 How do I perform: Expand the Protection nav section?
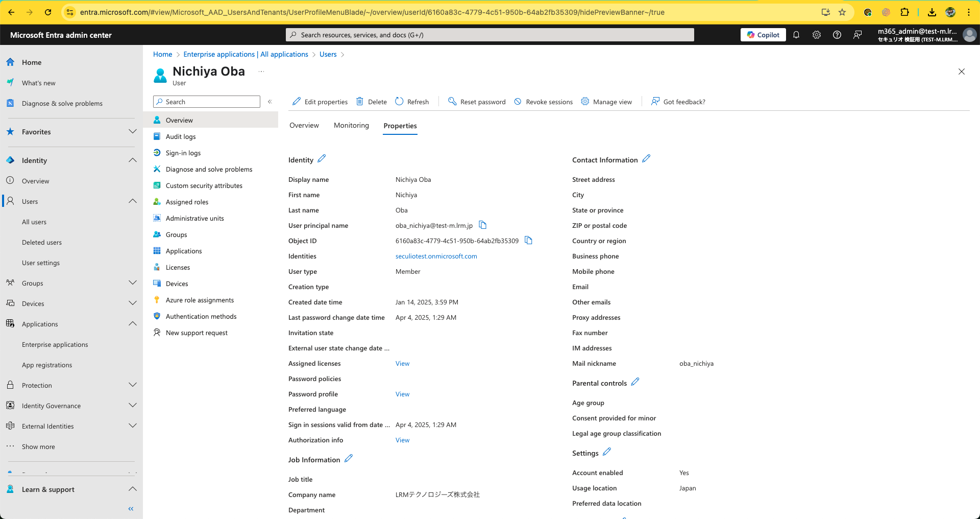(133, 385)
